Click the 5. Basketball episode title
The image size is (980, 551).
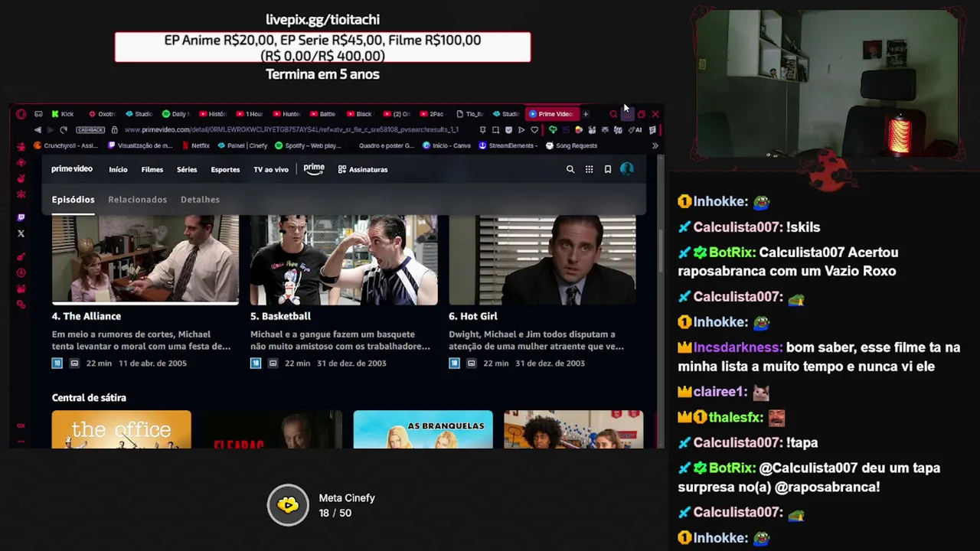tap(280, 316)
